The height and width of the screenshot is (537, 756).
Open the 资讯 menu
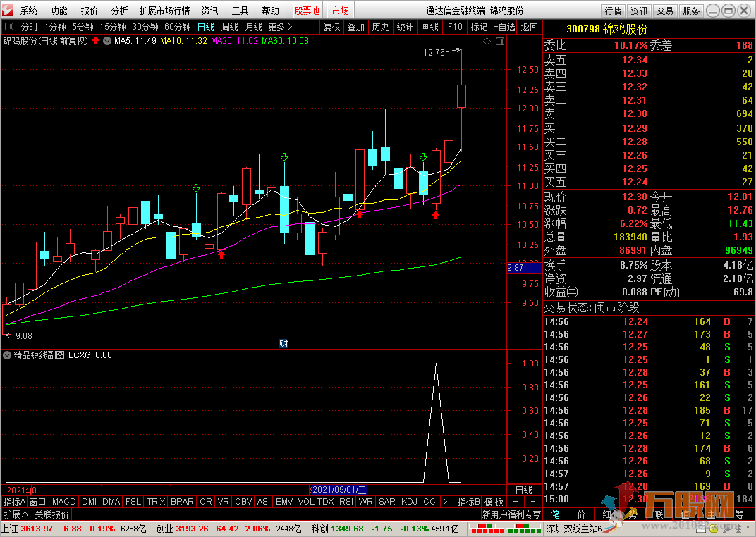[x=209, y=11]
